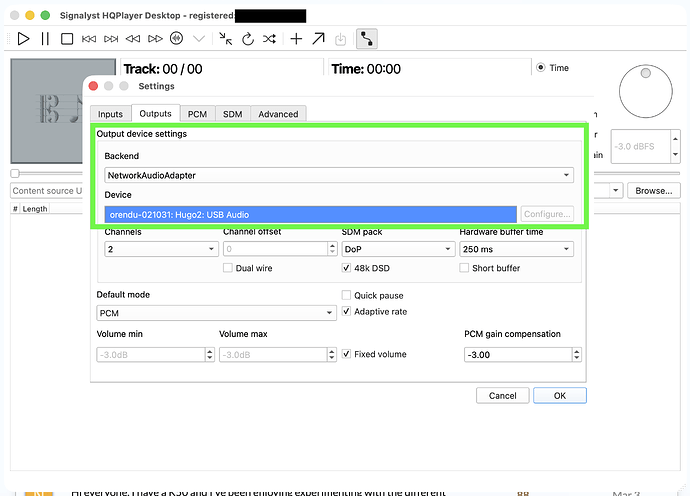Image resolution: width=690 pixels, height=496 pixels.
Task: Click the fast-forward seek icon
Action: click(155, 39)
